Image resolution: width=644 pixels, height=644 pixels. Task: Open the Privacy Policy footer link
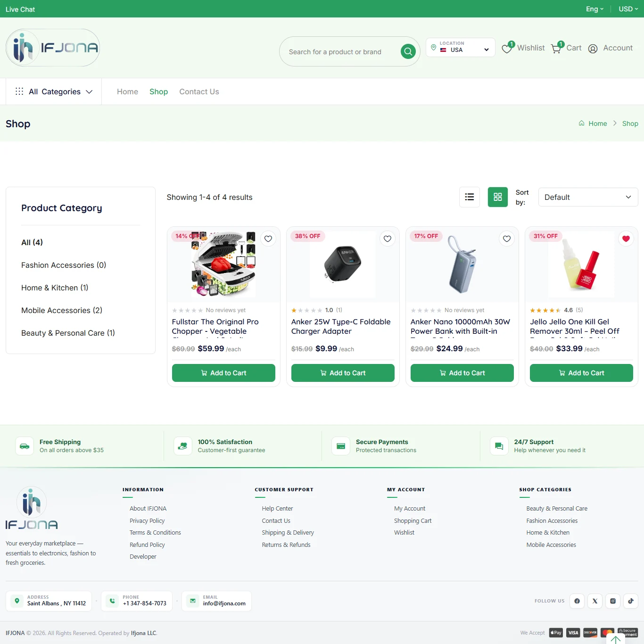147,520
